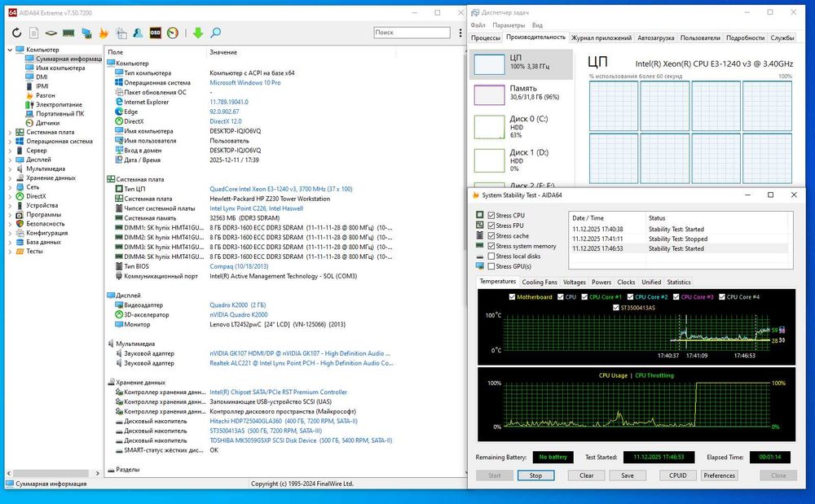This screenshot has width=815, height=504.
Task: Enable the Stress local disks checkbox
Action: tap(491, 256)
